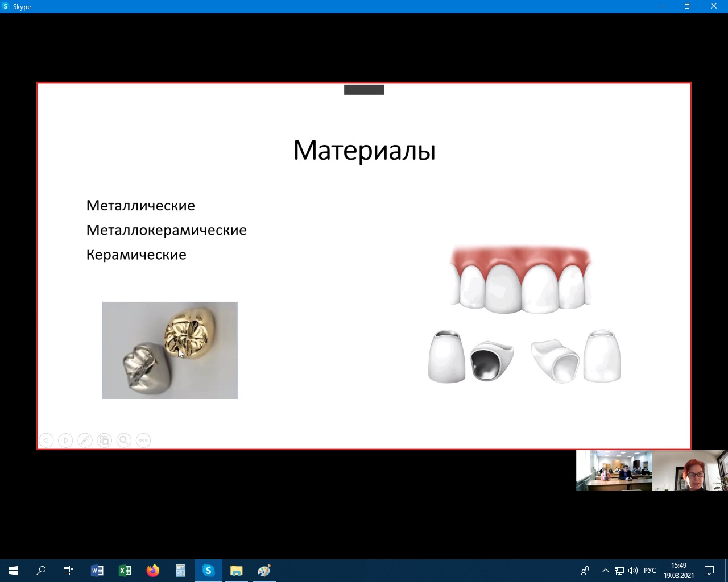Click the gold and silver crowns photo
This screenshot has height=582, width=728.
170,350
